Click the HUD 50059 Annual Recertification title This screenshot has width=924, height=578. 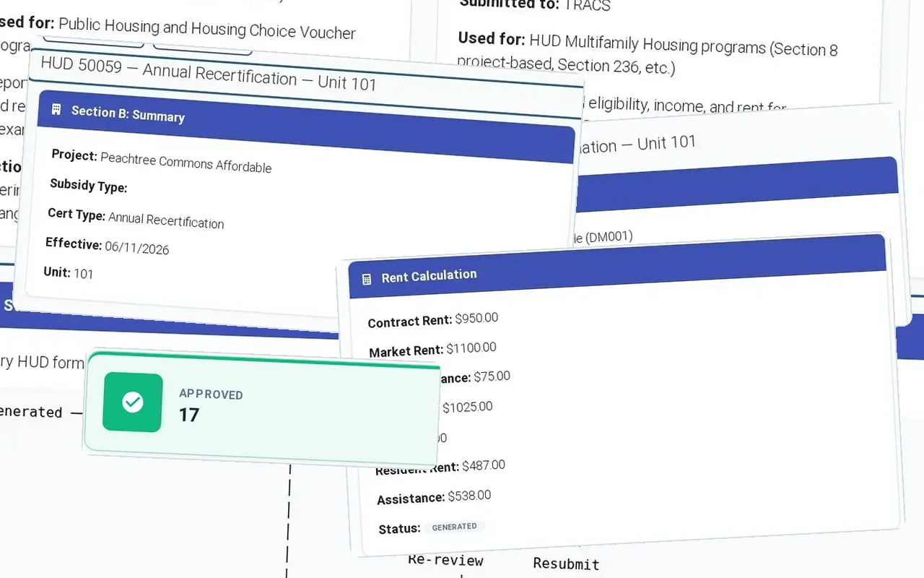pyautogui.click(x=209, y=72)
